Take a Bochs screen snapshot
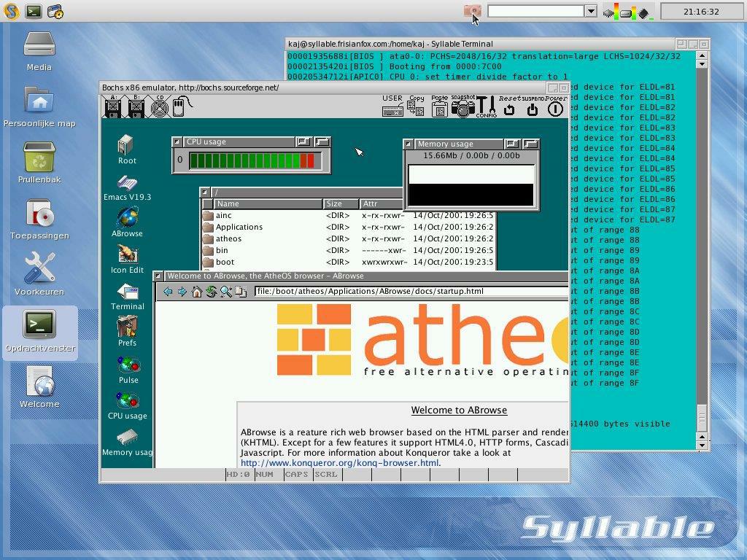The image size is (747, 560). [462, 108]
